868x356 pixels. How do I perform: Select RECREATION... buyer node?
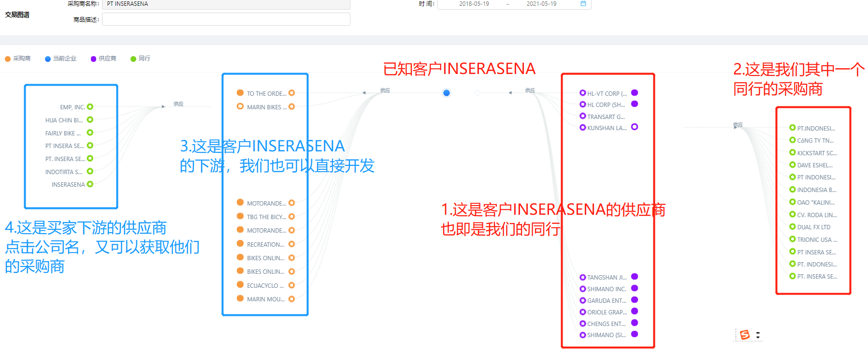[x=240, y=244]
